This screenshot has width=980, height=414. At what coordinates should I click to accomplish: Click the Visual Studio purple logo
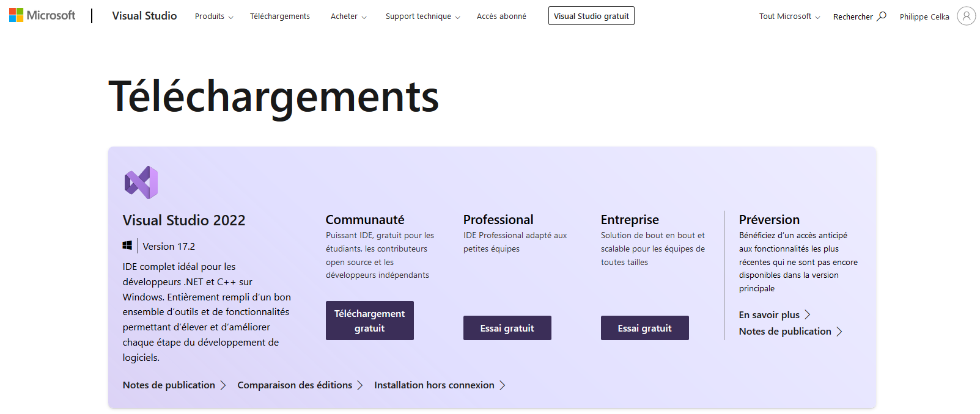(x=141, y=183)
